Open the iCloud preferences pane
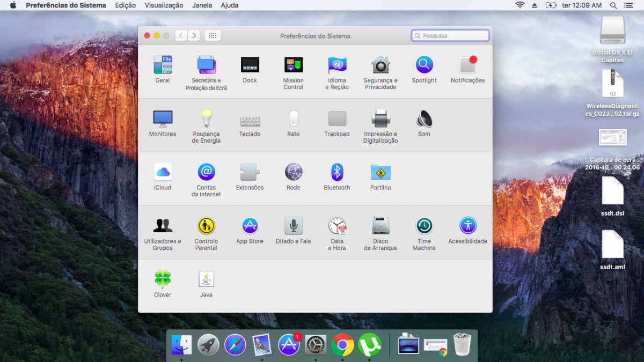The width and height of the screenshot is (644, 362). [163, 172]
